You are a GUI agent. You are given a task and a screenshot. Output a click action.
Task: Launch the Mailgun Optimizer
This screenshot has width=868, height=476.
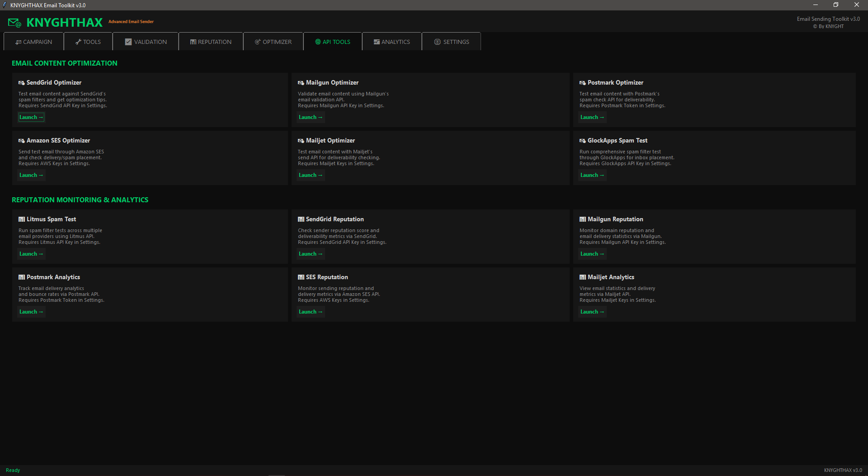(x=311, y=117)
